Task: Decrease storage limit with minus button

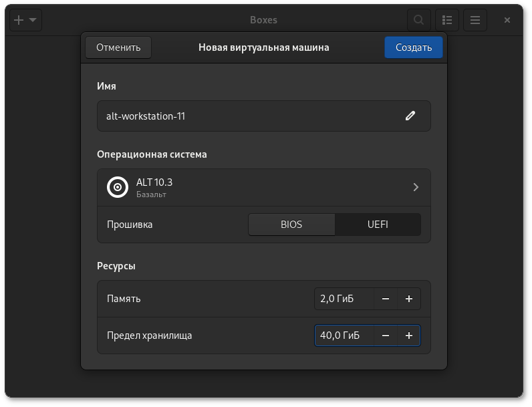Action: click(x=386, y=335)
